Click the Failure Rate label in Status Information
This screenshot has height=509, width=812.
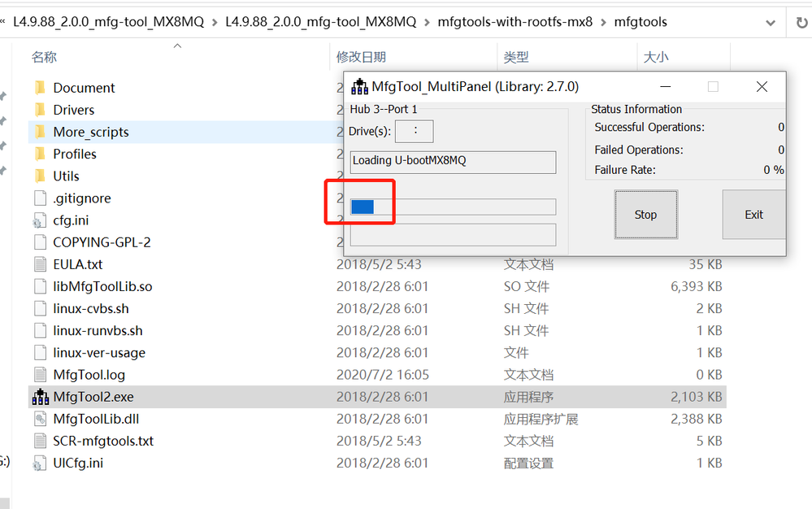[x=625, y=170]
